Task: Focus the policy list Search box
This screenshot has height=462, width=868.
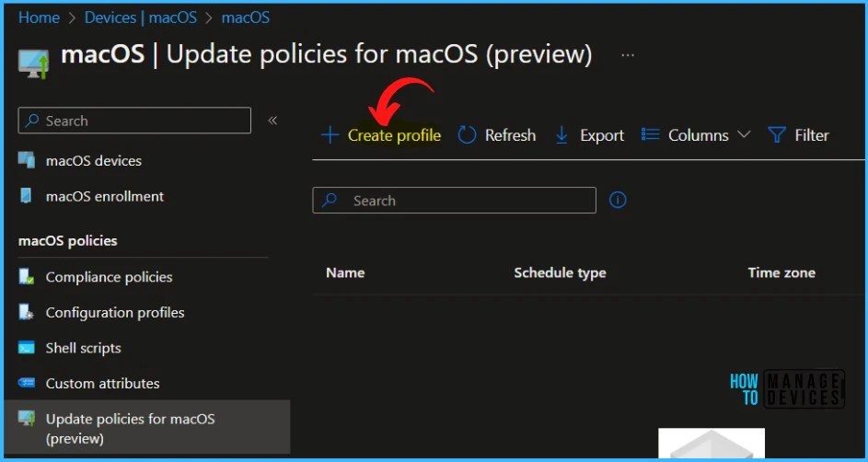Action: [454, 201]
